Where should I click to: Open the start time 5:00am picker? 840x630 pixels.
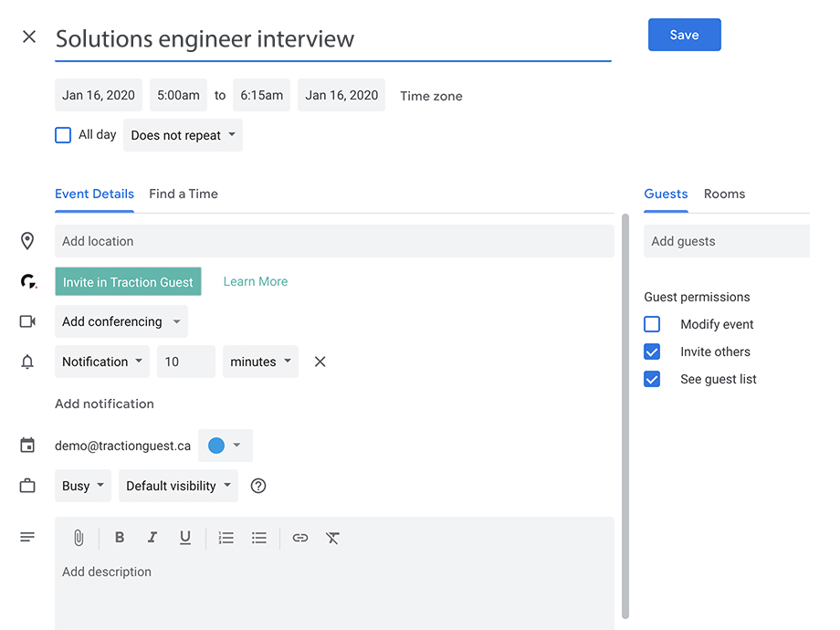(178, 95)
